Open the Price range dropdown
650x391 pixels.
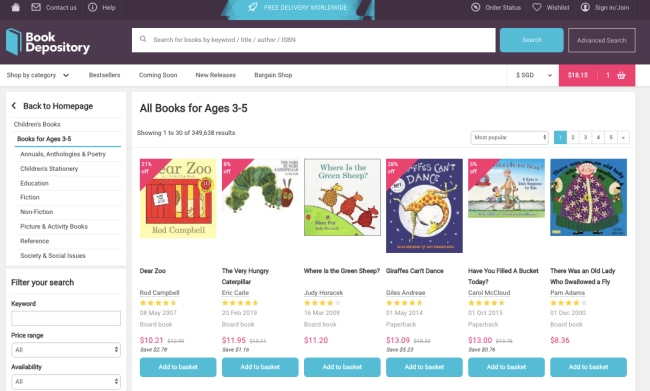[66, 350]
